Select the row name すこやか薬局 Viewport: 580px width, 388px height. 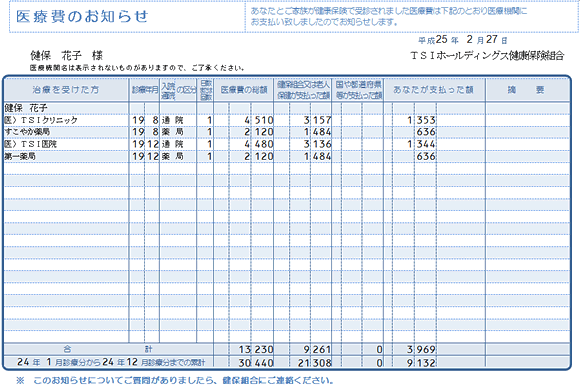coord(27,132)
